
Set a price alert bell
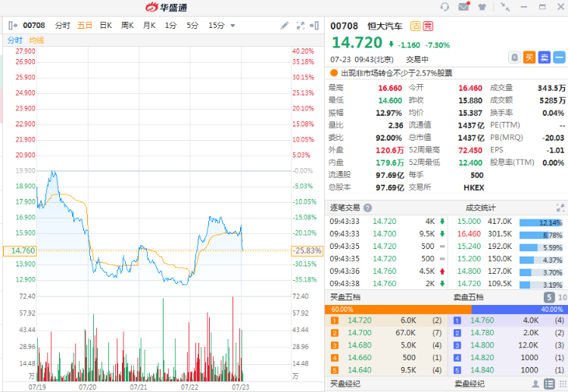coord(514,58)
